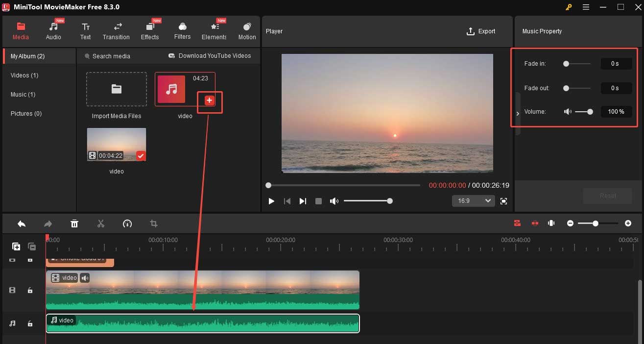The height and width of the screenshot is (344, 644).
Task: Toggle lock on the video track
Action: 30,290
